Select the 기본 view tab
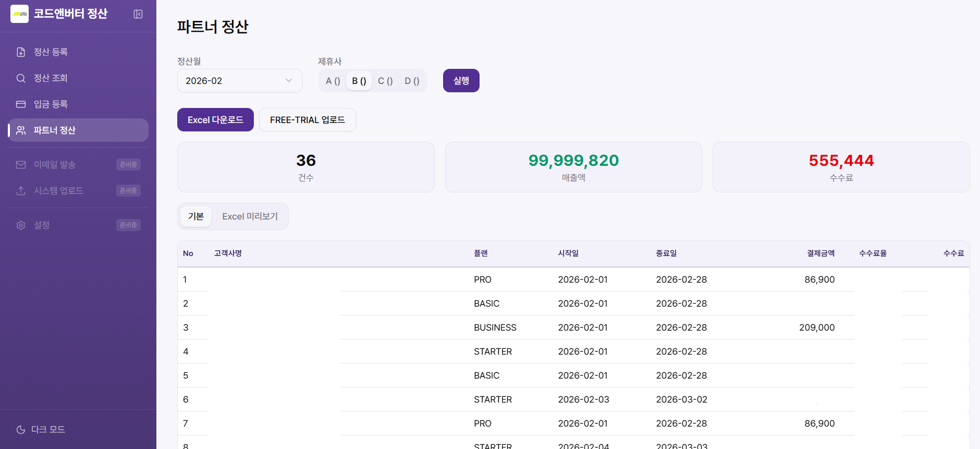The width and height of the screenshot is (980, 449). coord(196,216)
